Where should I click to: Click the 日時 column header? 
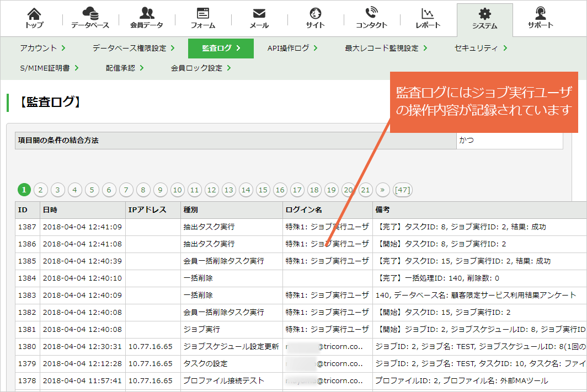pyautogui.click(x=83, y=210)
